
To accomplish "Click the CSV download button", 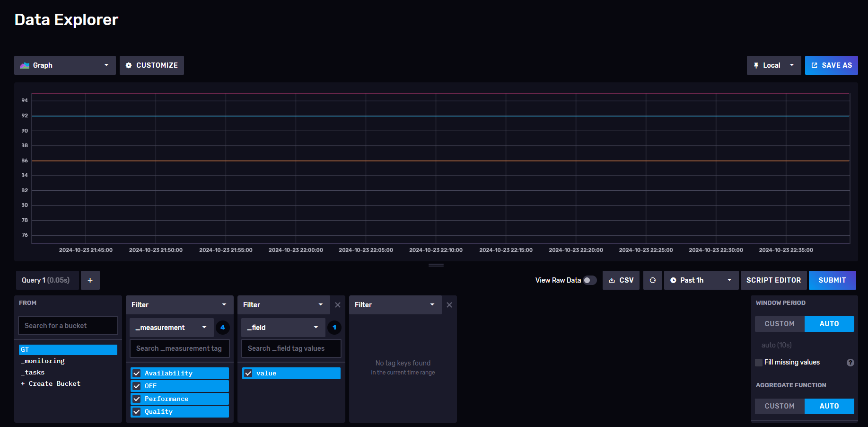I will click(x=621, y=280).
